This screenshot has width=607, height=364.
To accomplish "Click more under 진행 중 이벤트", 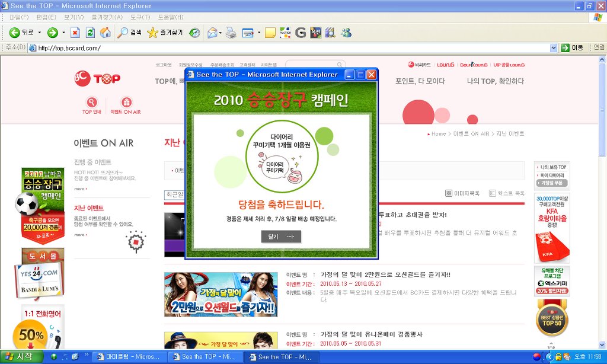I will tap(81, 189).
